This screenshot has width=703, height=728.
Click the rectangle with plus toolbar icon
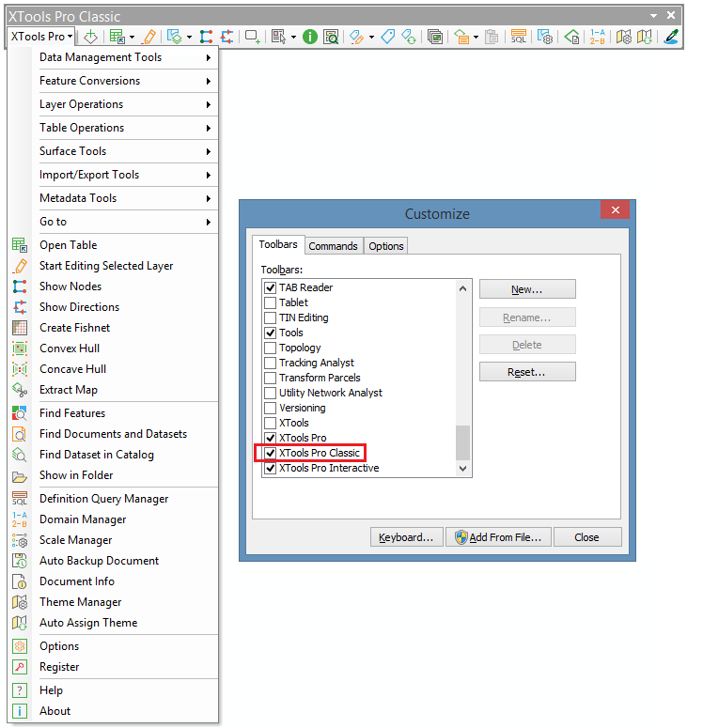click(x=252, y=37)
